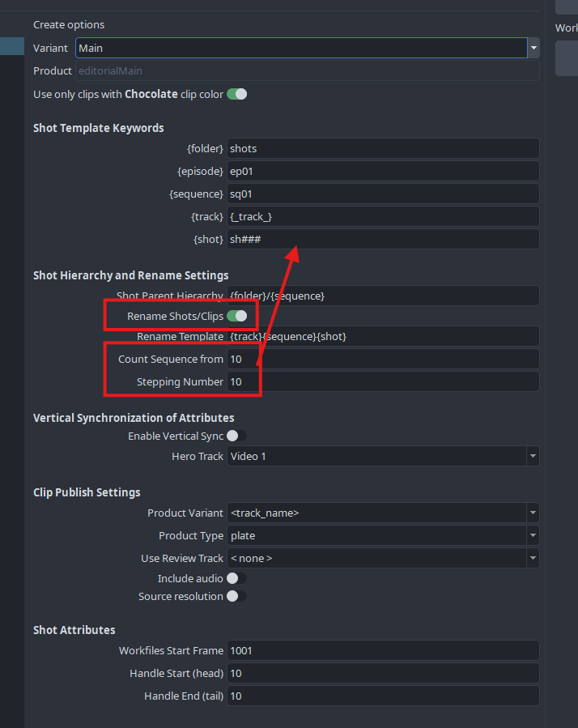
Task: Click the Stepping Number field
Action: (383, 382)
